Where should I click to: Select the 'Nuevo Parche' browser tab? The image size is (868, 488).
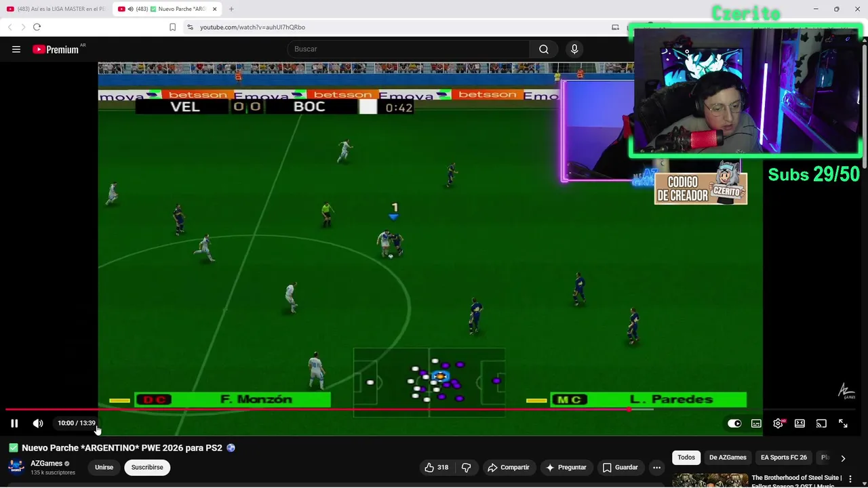(x=166, y=9)
